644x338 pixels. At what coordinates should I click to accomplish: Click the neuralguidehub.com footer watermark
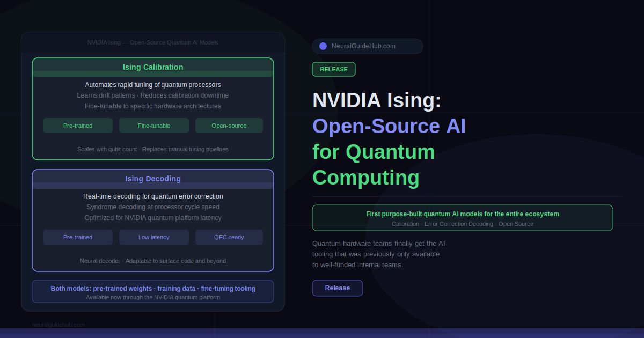[58, 325]
